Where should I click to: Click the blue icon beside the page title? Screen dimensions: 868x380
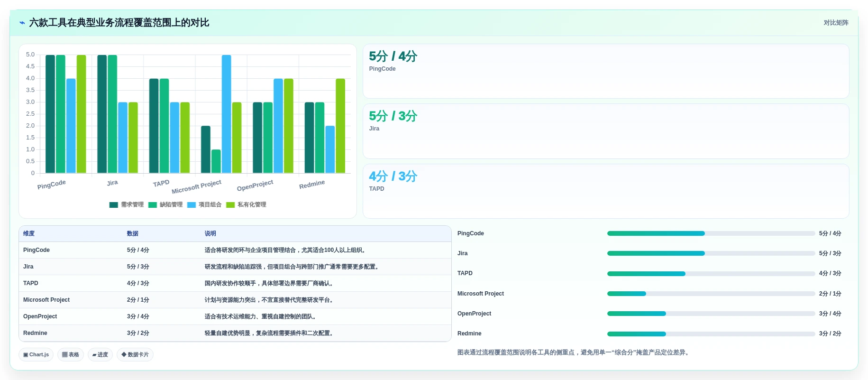click(x=22, y=23)
